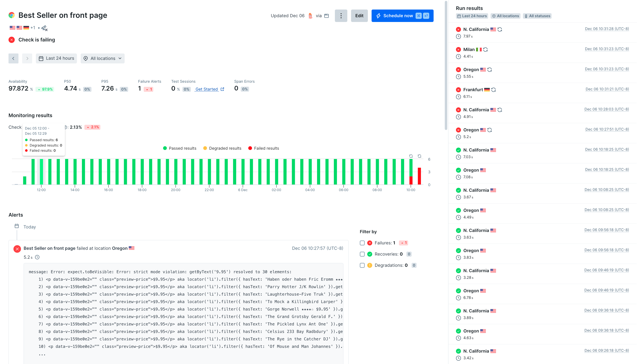637x364 pixels.
Task: Open the three-dot overflow menu
Action: point(341,16)
